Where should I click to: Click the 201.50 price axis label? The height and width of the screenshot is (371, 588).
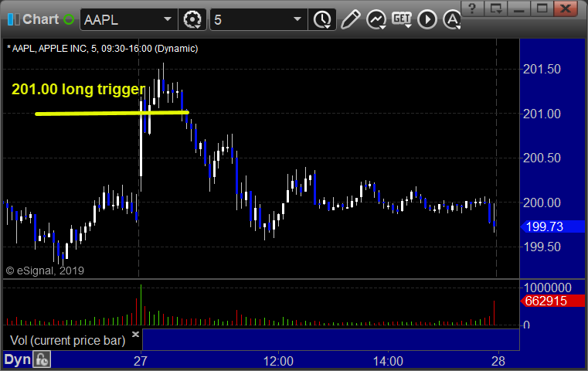click(542, 69)
